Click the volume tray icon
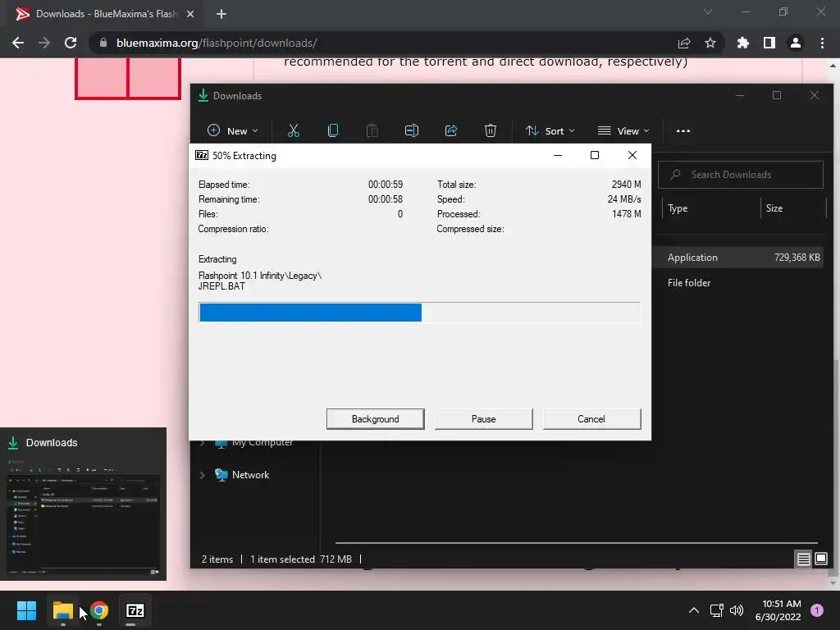This screenshot has width=840, height=630. coord(737,610)
